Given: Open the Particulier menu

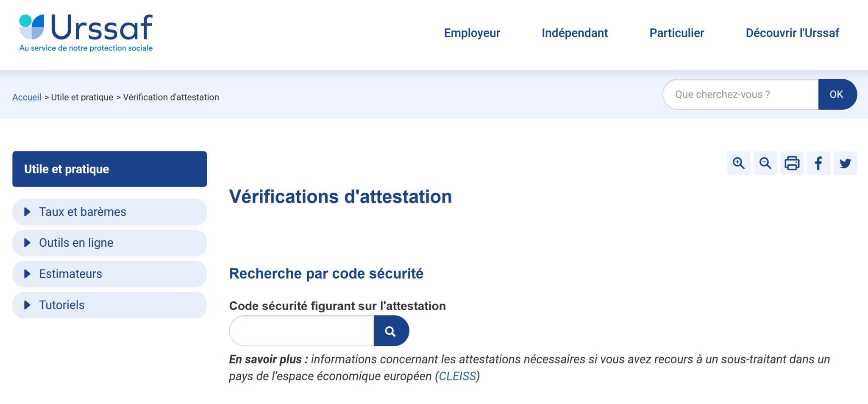Looking at the screenshot, I should pos(676,33).
